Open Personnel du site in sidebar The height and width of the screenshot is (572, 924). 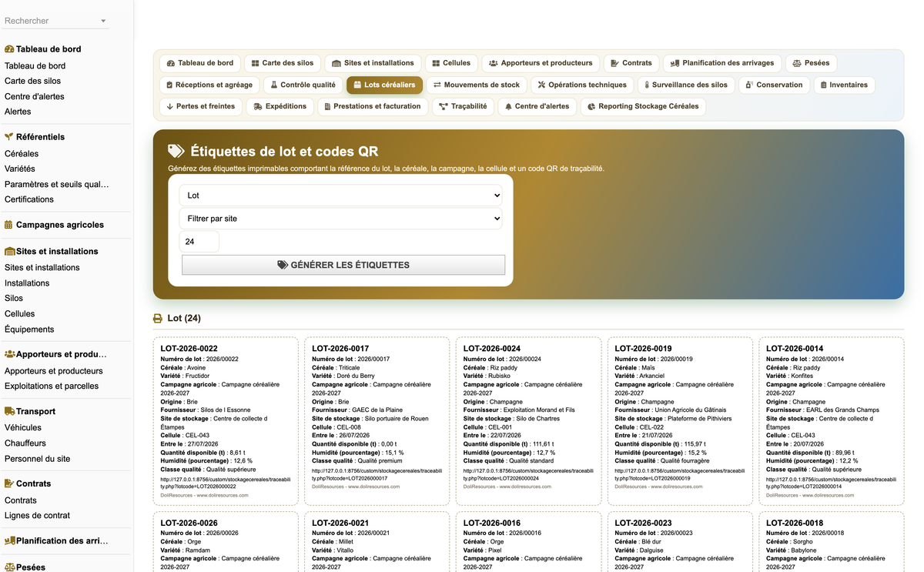37,459
